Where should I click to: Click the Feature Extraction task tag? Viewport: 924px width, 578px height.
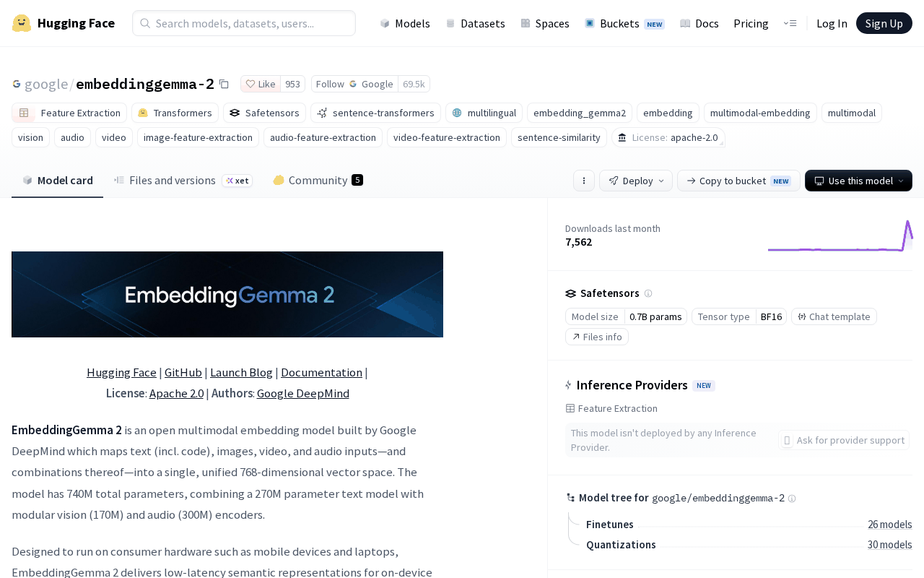tap(69, 113)
